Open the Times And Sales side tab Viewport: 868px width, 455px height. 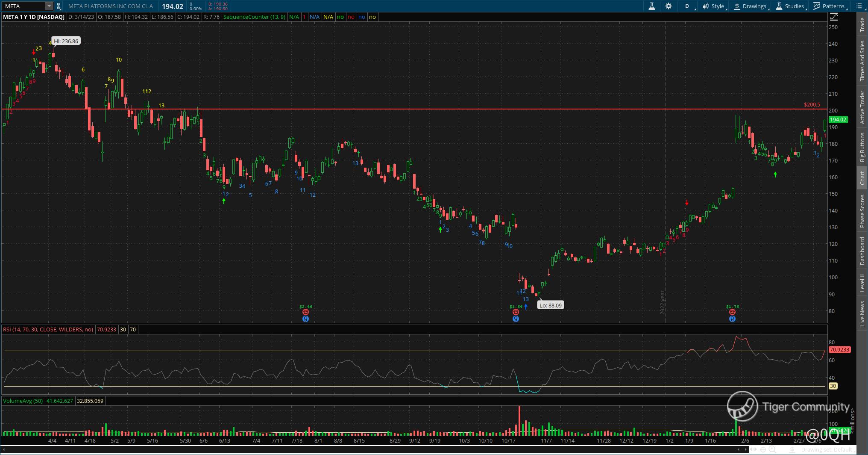click(862, 61)
